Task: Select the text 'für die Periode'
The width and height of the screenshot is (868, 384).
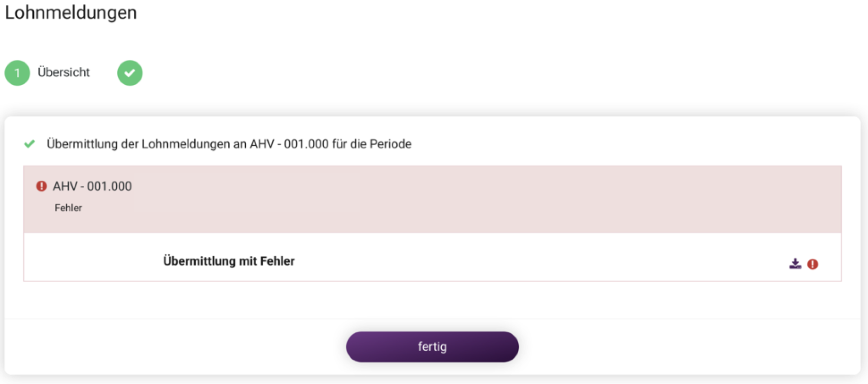Action: tap(372, 144)
